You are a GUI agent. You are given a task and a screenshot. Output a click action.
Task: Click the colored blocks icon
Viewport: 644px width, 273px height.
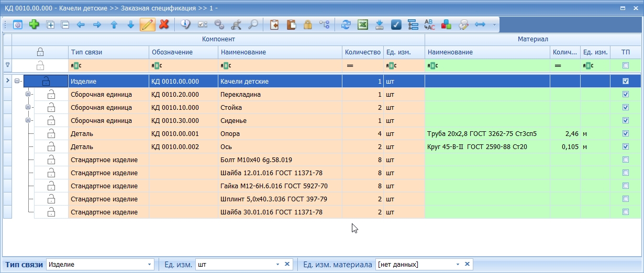[x=446, y=25]
